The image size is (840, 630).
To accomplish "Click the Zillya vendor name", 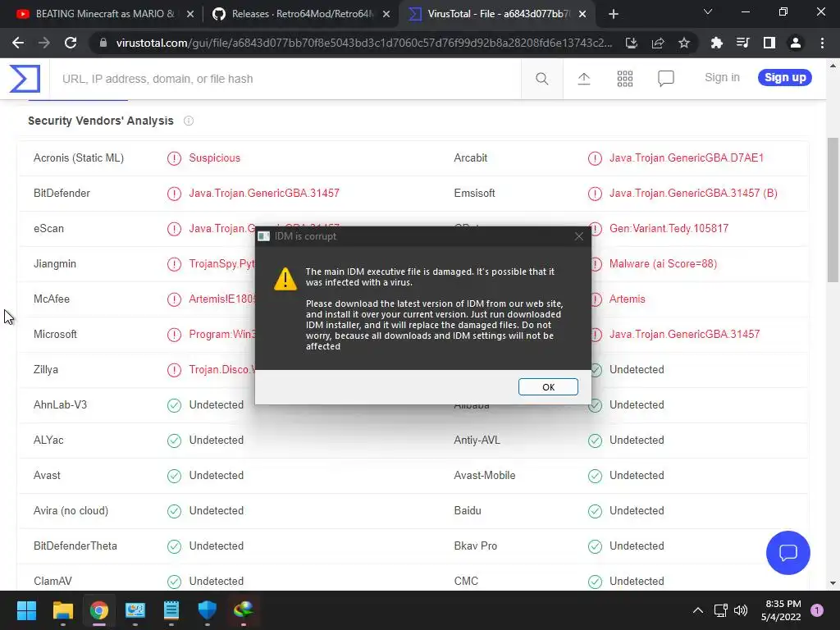I will click(46, 370).
